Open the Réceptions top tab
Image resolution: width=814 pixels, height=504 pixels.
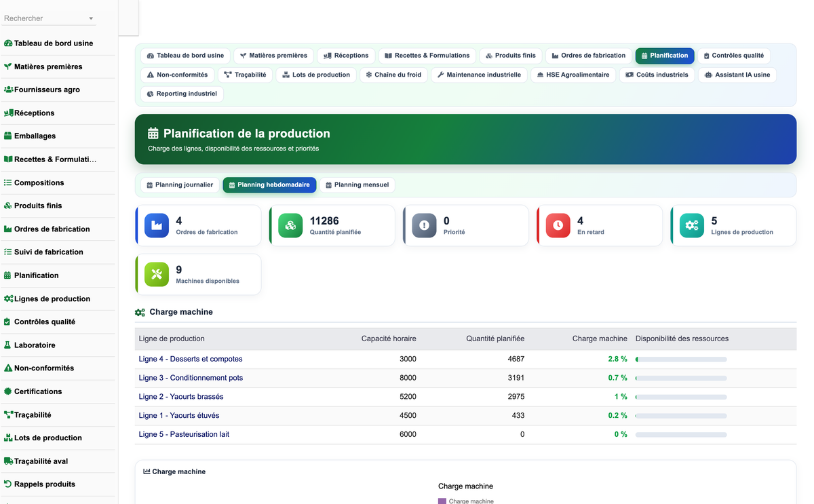click(x=346, y=56)
